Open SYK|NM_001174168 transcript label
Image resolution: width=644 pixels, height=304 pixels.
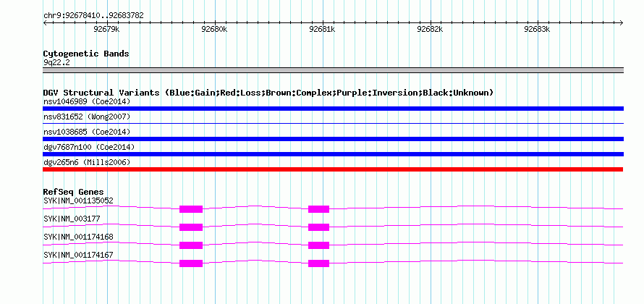pos(78,237)
